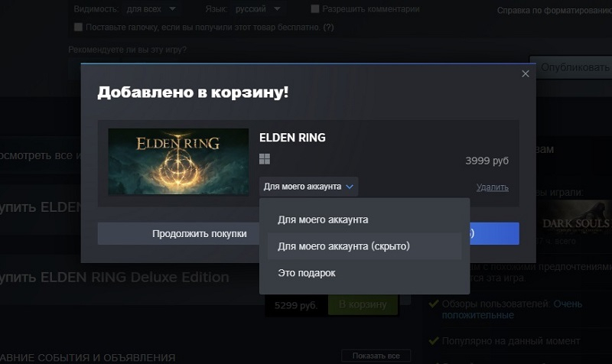
Task: Click the blue cart checkout button
Action: tap(494, 234)
